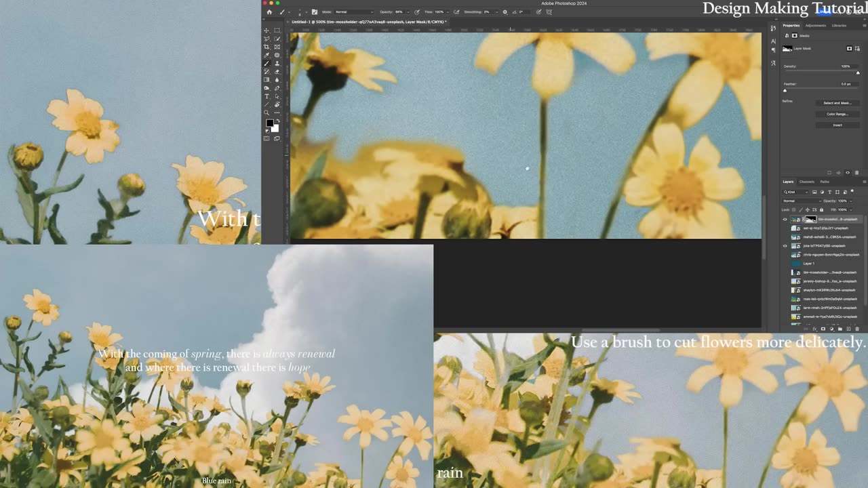Toggle mask visibility eye in Properties panel
868x488 pixels.
848,173
